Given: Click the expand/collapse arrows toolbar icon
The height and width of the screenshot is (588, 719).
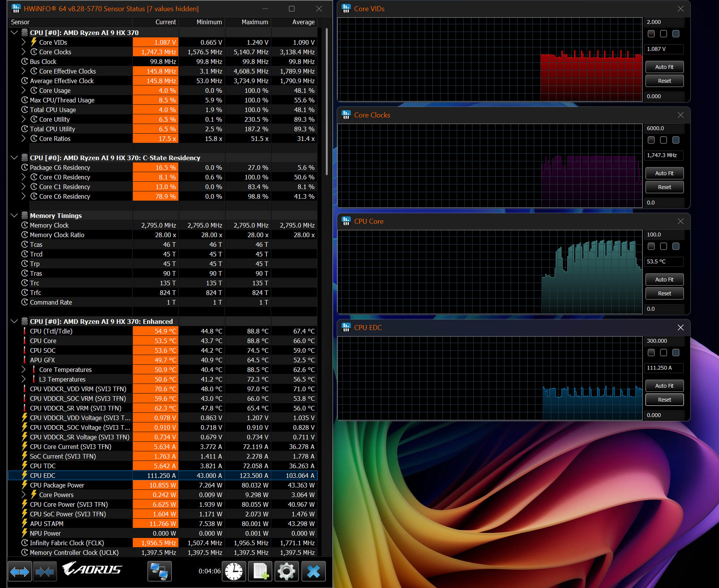Looking at the screenshot, I should pyautogui.click(x=20, y=571).
